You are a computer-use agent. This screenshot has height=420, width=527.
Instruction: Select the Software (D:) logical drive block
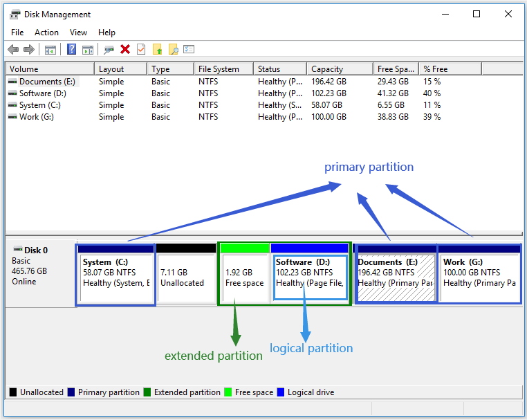[x=310, y=275]
